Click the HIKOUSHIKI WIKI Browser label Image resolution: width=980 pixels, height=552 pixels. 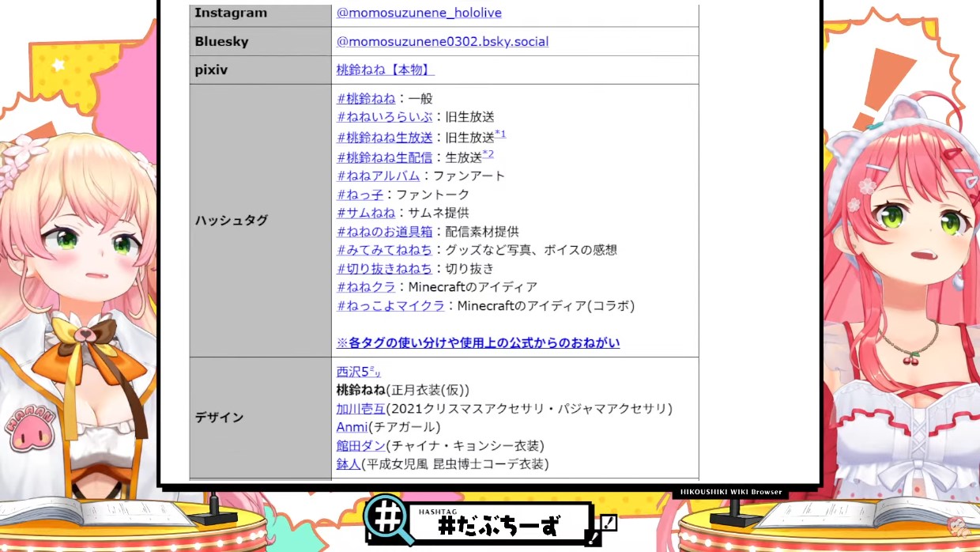point(732,492)
